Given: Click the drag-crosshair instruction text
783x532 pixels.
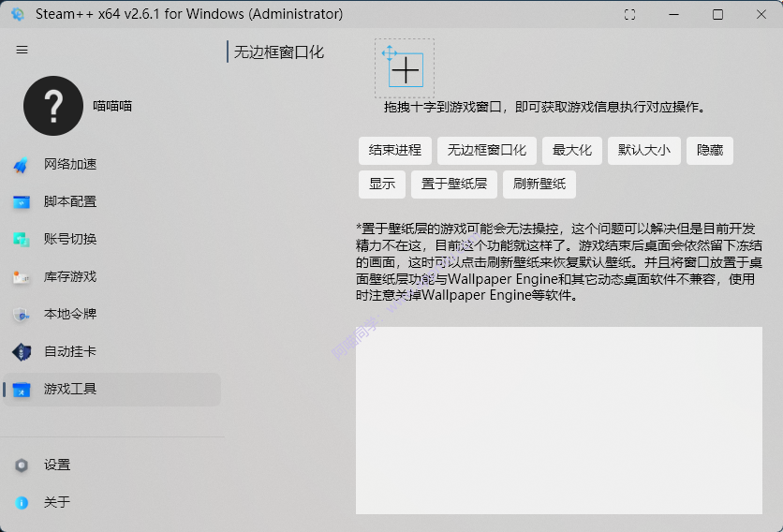Looking at the screenshot, I should 544,107.
